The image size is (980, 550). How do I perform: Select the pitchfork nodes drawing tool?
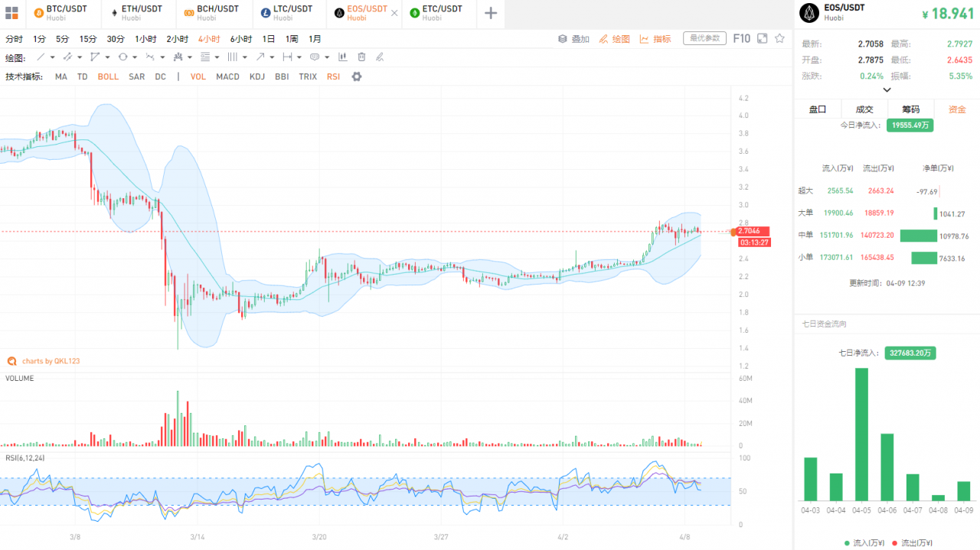(x=178, y=57)
